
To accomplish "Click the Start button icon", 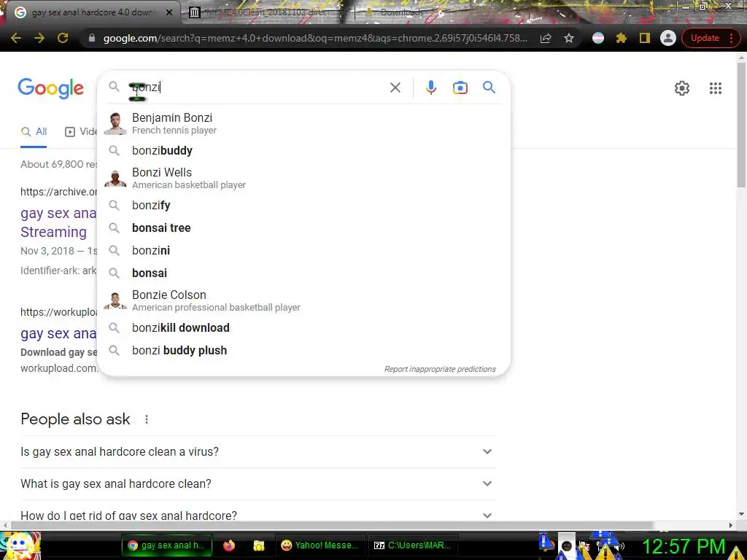I will (20, 545).
